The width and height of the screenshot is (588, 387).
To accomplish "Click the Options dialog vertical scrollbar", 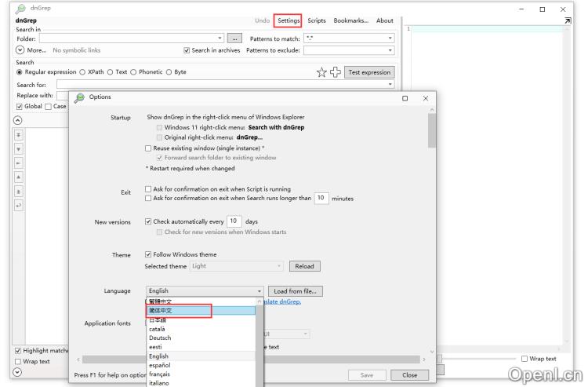I will click(x=431, y=130).
